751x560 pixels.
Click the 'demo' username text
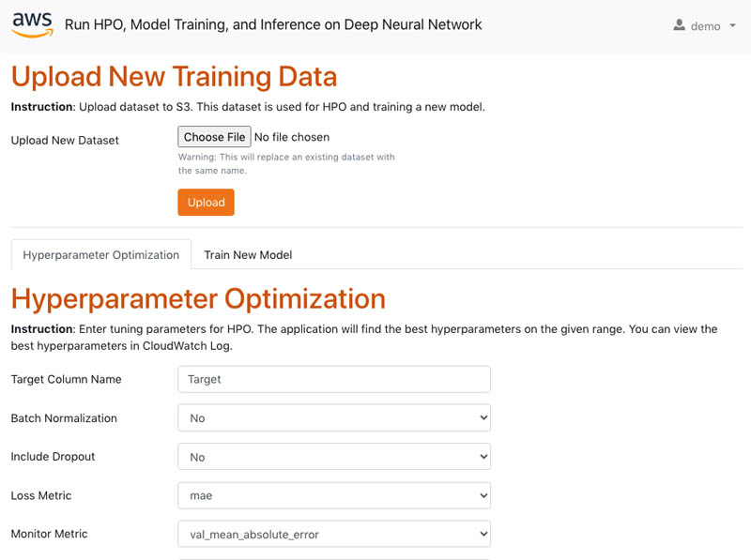(706, 26)
